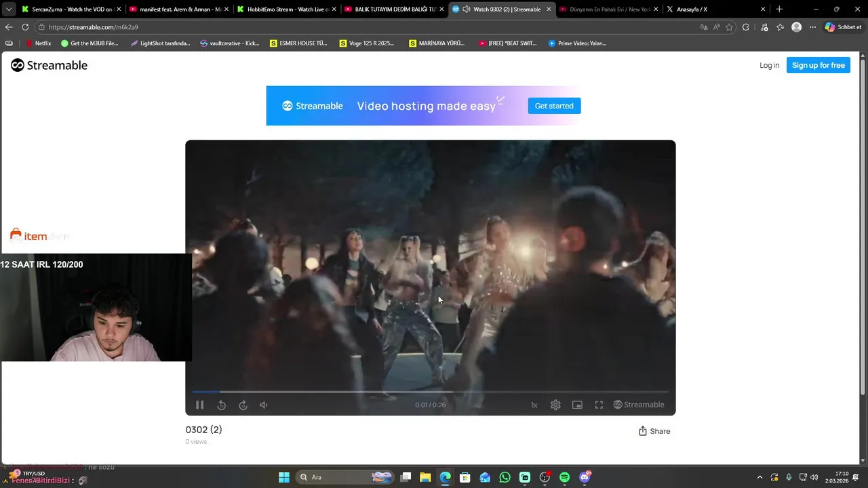
Task: Open video player settings gear
Action: (x=555, y=405)
